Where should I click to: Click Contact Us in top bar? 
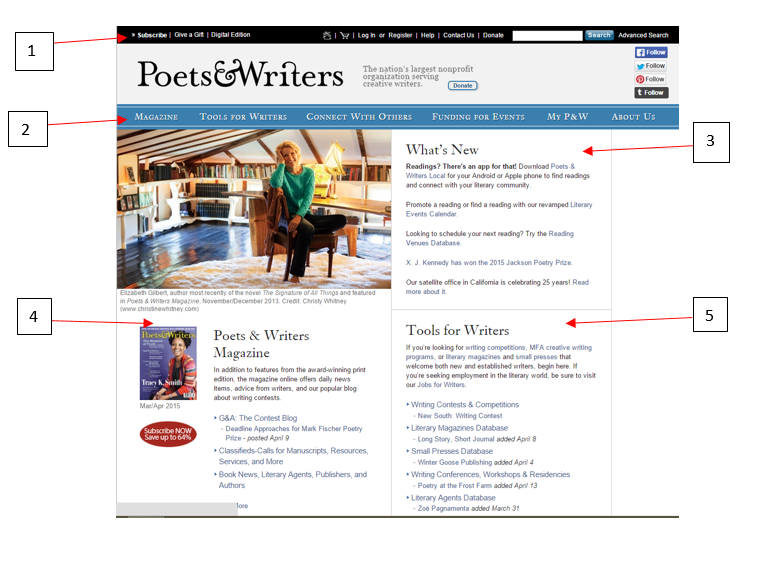tap(458, 35)
